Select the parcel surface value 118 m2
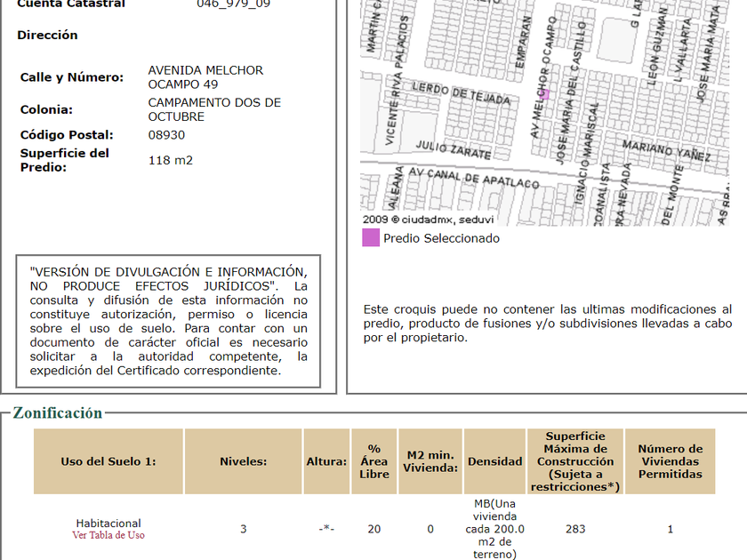This screenshot has height=560, width=747. pos(171,161)
